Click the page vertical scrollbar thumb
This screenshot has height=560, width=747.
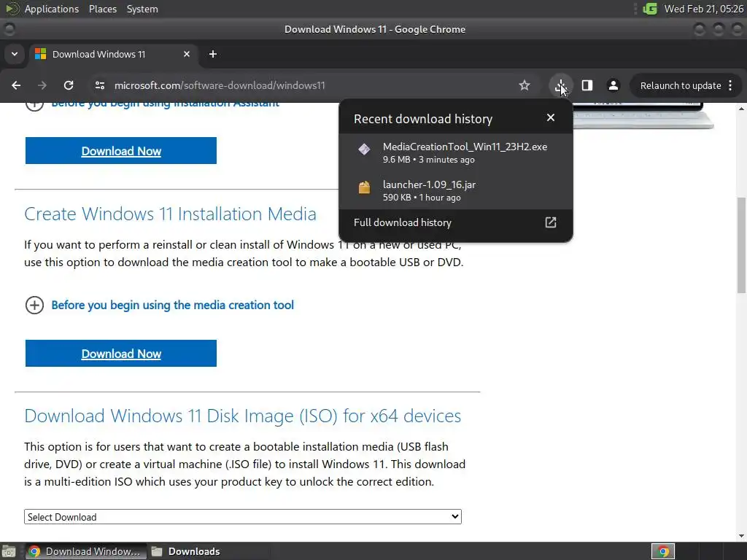tap(741, 245)
